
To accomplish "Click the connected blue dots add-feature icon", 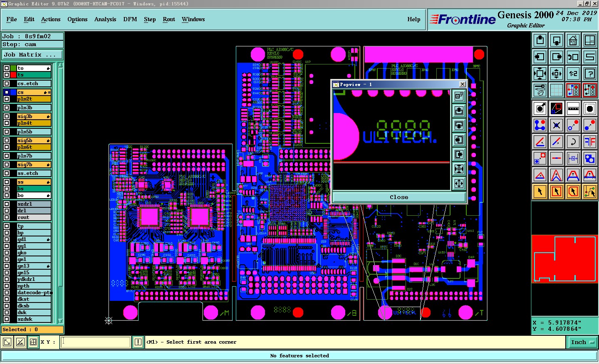I will pos(540,125).
